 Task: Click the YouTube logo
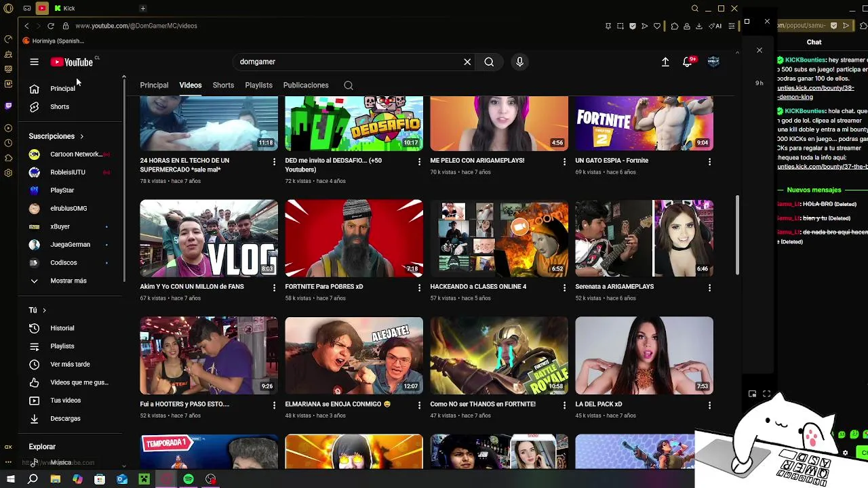pyautogui.click(x=71, y=62)
